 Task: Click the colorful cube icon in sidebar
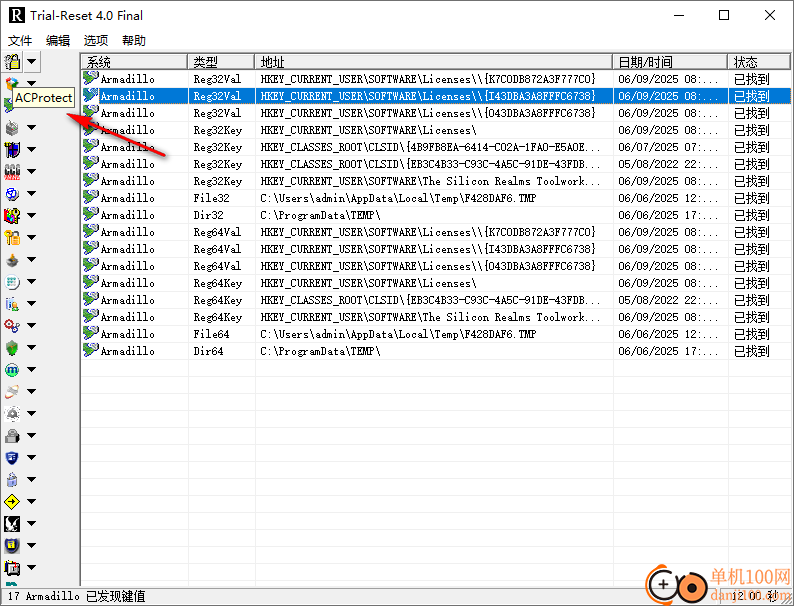pyautogui.click(x=12, y=82)
